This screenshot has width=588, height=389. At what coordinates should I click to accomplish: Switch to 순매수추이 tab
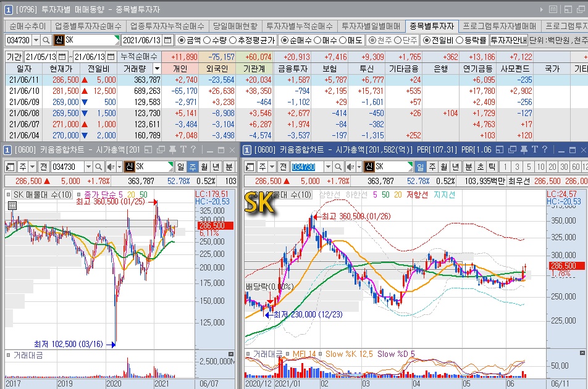click(27, 26)
